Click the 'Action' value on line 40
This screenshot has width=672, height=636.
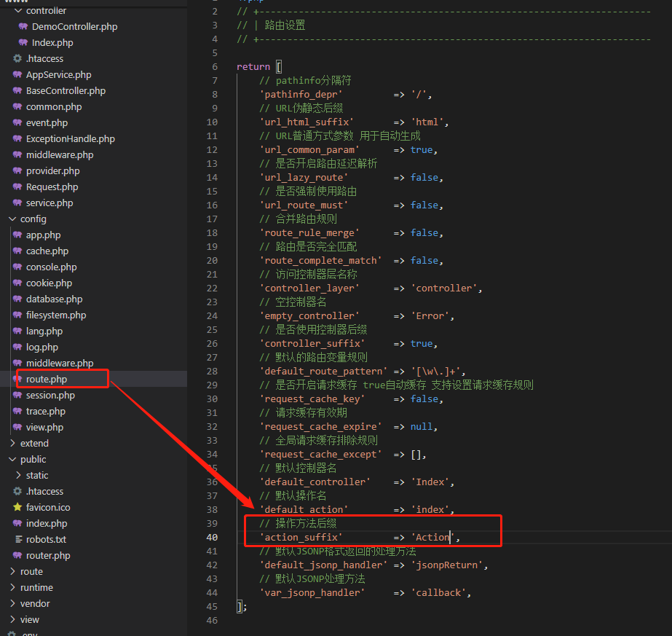pos(432,537)
